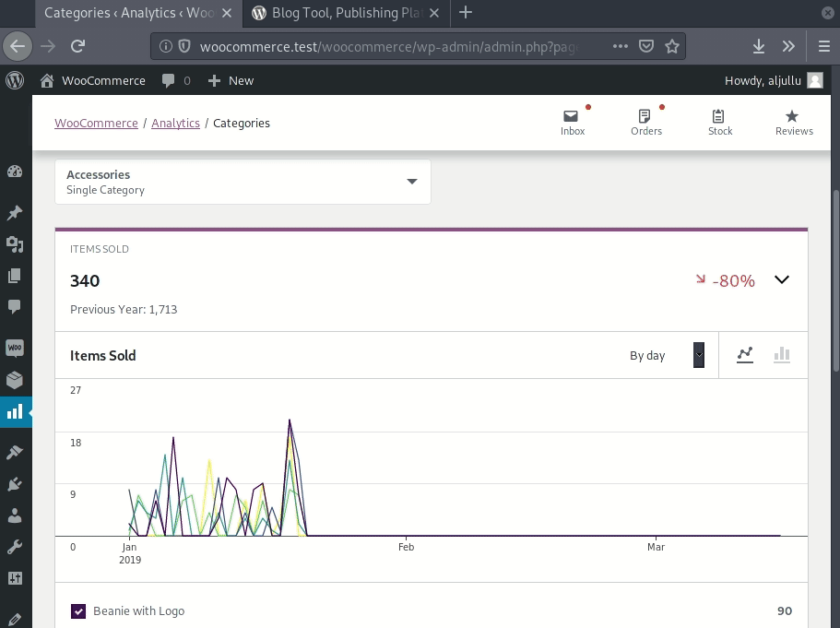The image size is (840, 628).
Task: Open the By day interval dropdown
Action: pos(667,355)
